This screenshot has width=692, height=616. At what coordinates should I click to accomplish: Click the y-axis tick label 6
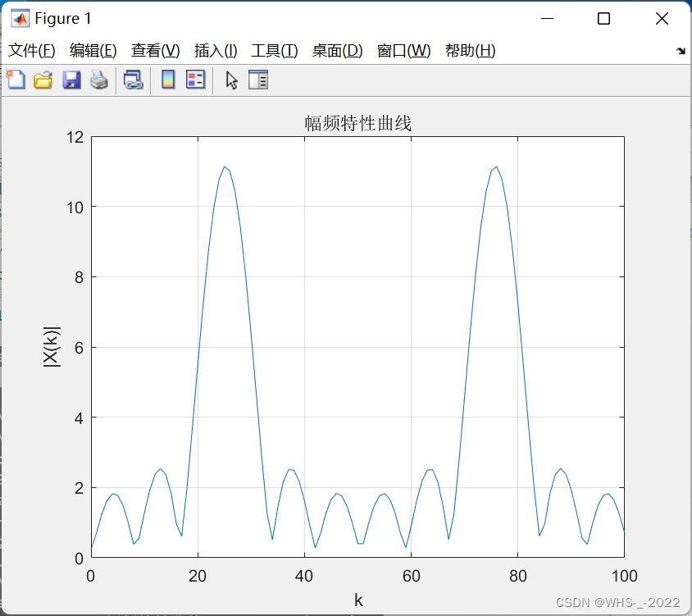click(x=79, y=348)
